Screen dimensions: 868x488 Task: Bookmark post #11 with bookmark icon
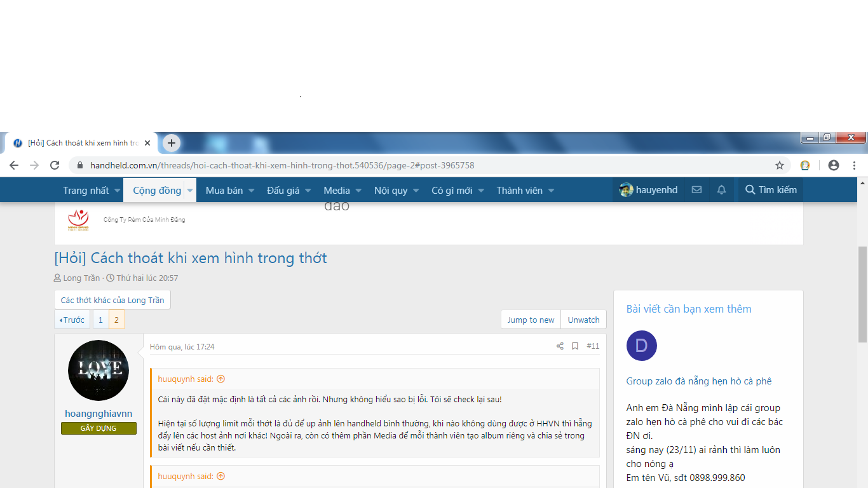(x=575, y=346)
